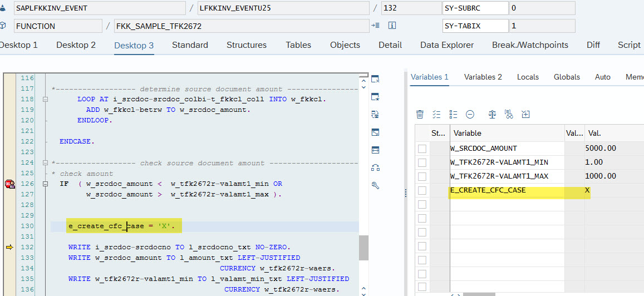Collapse the LOOP block at line 118
The image size is (644, 296).
click(x=46, y=99)
